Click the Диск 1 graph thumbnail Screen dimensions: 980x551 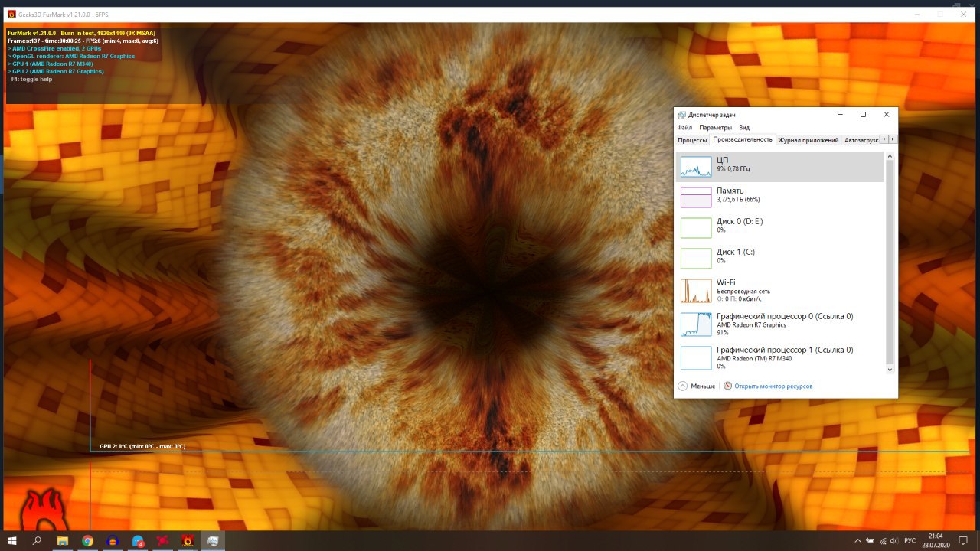(x=696, y=259)
